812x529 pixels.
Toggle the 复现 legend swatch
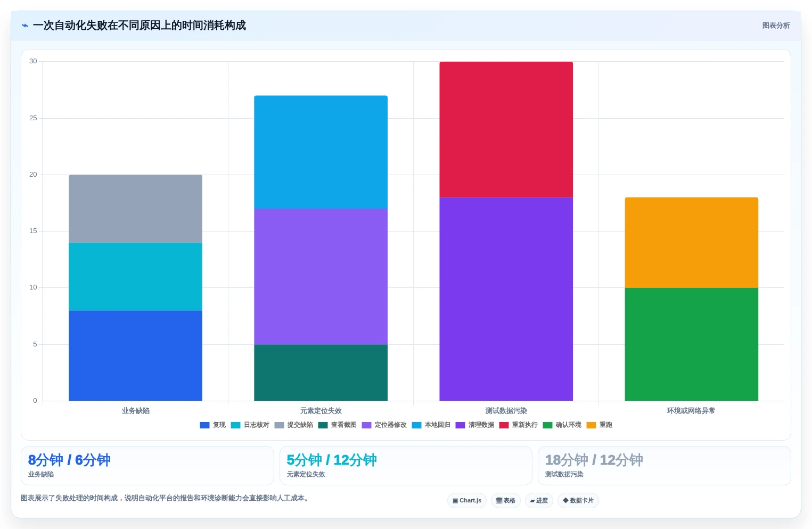[204, 425]
